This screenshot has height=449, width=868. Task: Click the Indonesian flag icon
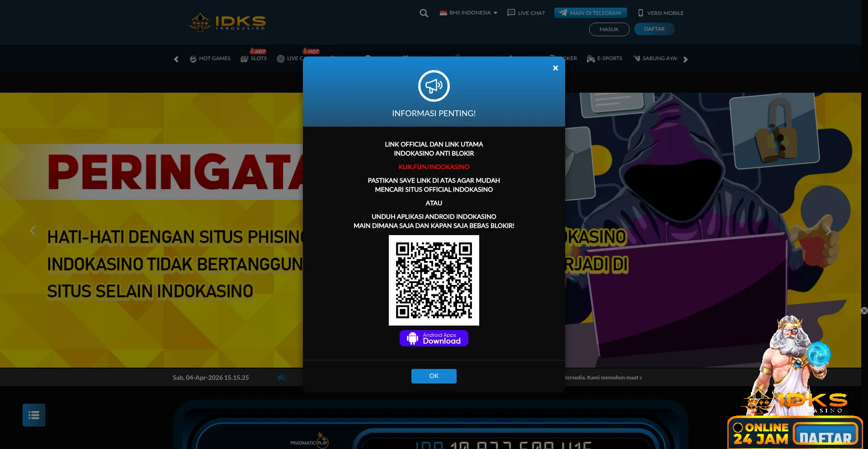(443, 13)
